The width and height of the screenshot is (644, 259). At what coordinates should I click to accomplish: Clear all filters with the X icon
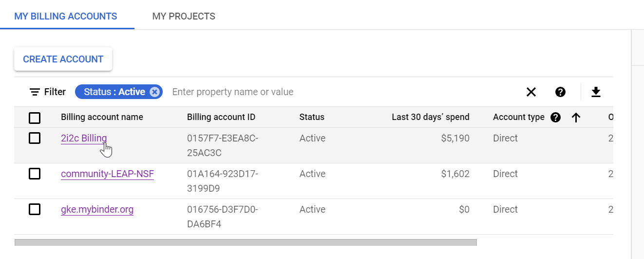pos(531,92)
